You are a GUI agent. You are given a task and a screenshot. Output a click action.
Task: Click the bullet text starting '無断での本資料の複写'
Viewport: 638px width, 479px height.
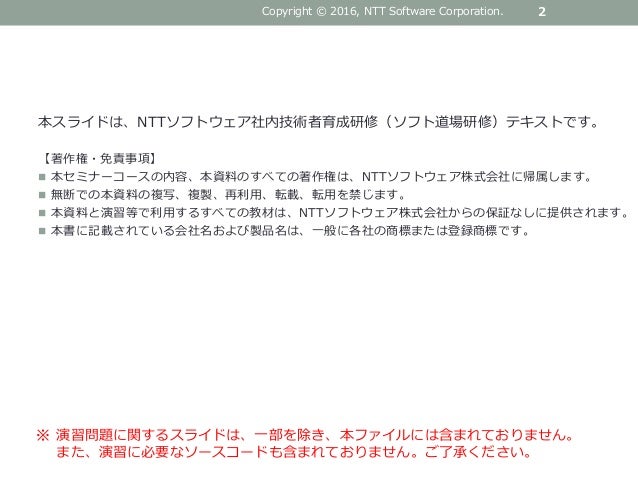click(x=228, y=195)
